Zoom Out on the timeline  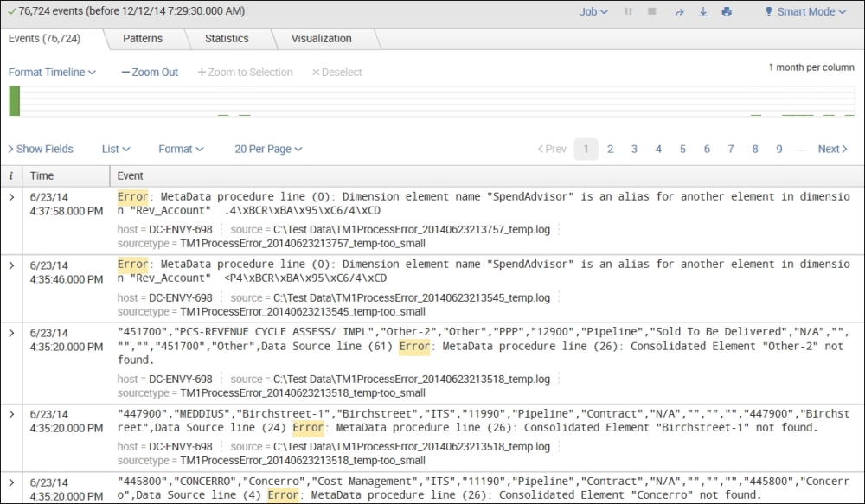coord(150,73)
